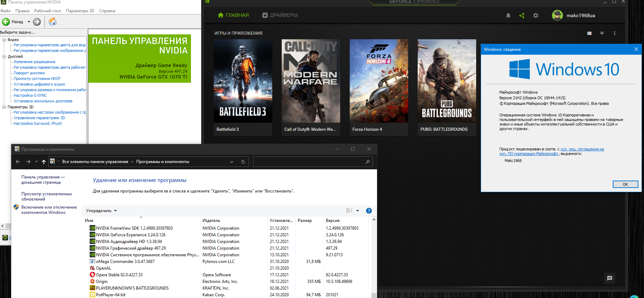Open the license agreement link
This screenshot has height=298, width=644.
(x=551, y=151)
